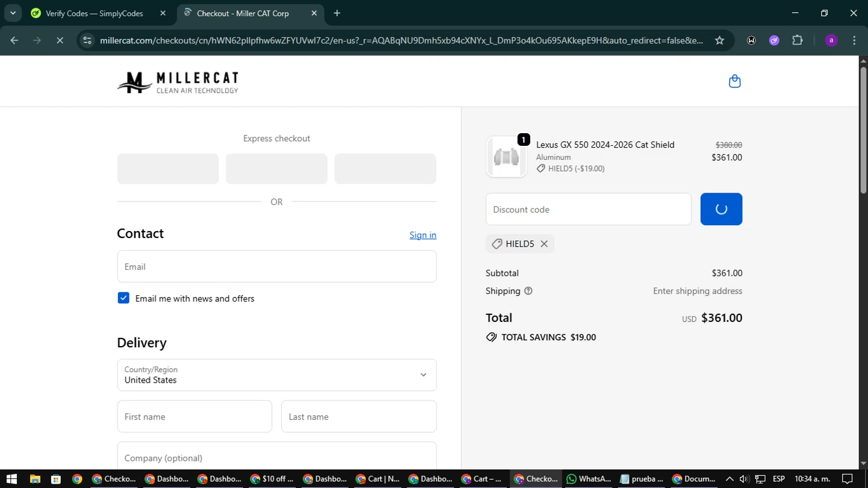Open the '$10 off' taskbar window
Image resolution: width=868 pixels, height=488 pixels.
tap(272, 479)
